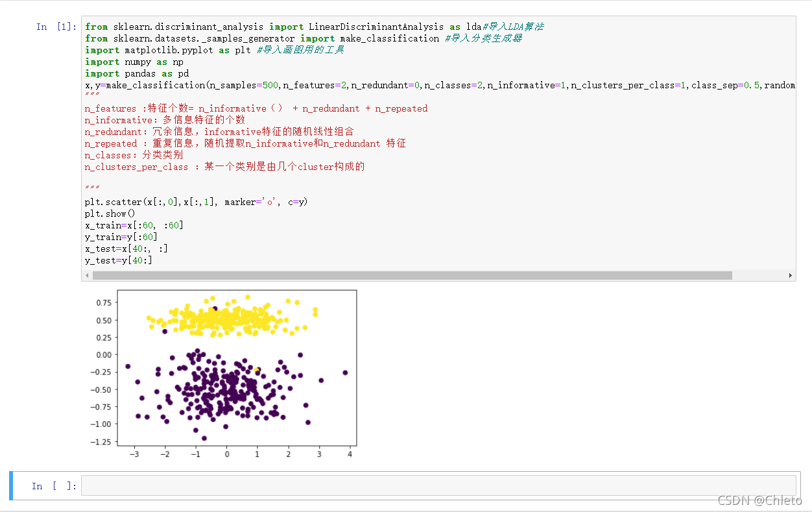Select the 'In [1]:' cell prompt

pos(57,27)
